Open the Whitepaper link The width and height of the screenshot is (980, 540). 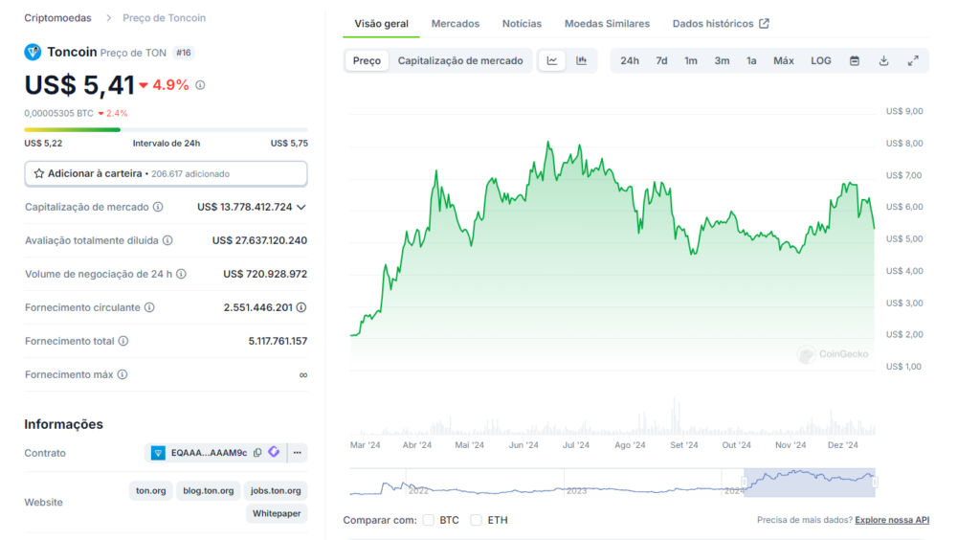pos(277,514)
